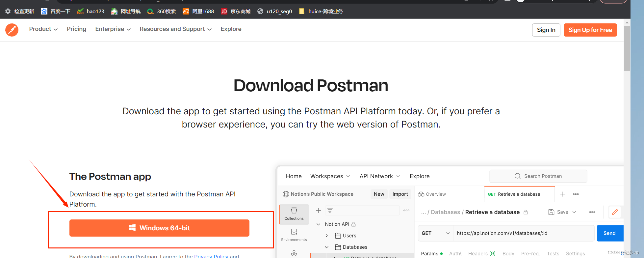Open the Privacy Policy link

(x=211, y=256)
